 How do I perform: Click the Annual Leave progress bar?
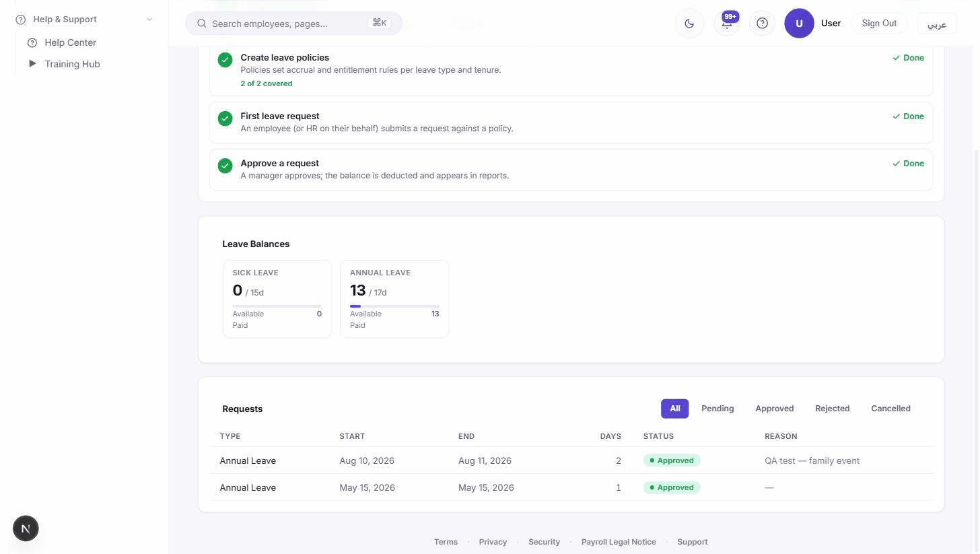coord(394,306)
